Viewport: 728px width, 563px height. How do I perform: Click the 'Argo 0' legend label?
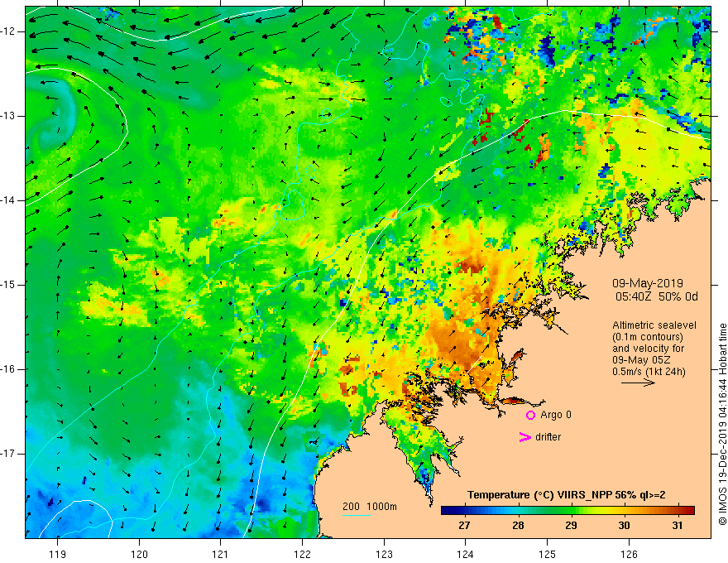(x=556, y=415)
